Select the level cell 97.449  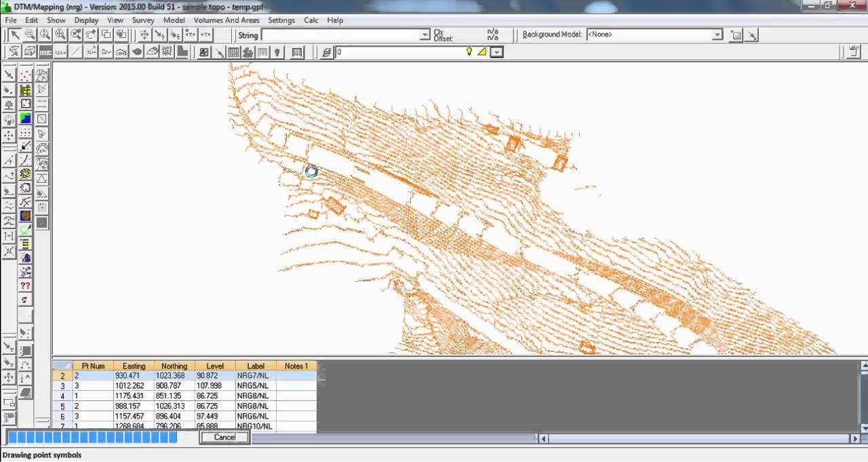[x=215, y=416]
